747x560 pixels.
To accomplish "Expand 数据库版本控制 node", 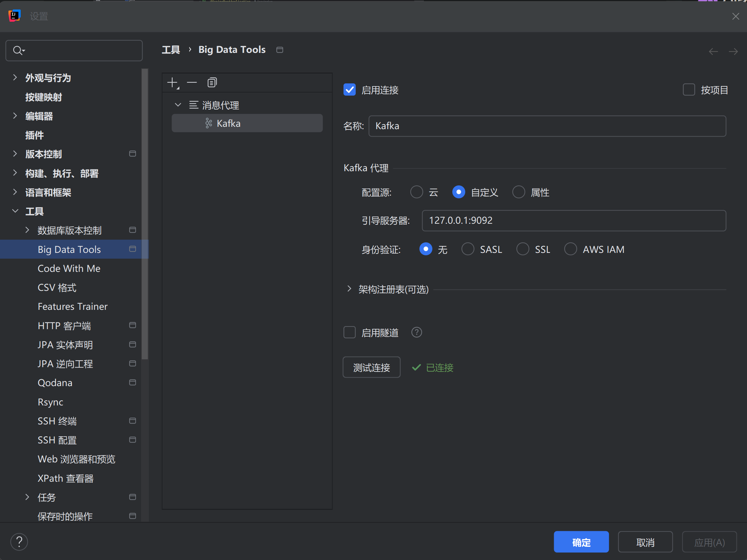I will (x=27, y=230).
